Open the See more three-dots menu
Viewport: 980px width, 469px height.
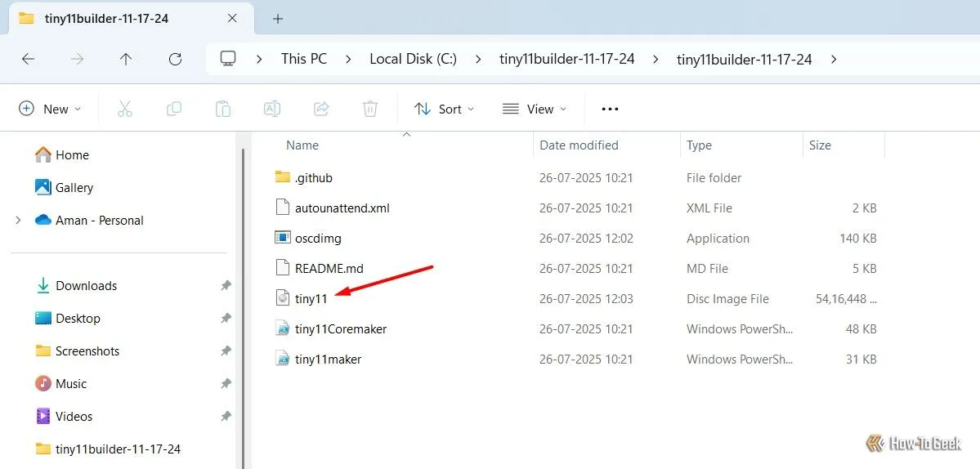tap(610, 109)
